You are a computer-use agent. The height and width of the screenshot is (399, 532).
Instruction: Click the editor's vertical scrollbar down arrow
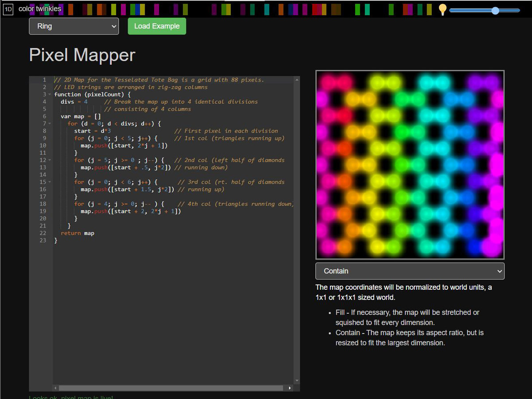(x=297, y=381)
